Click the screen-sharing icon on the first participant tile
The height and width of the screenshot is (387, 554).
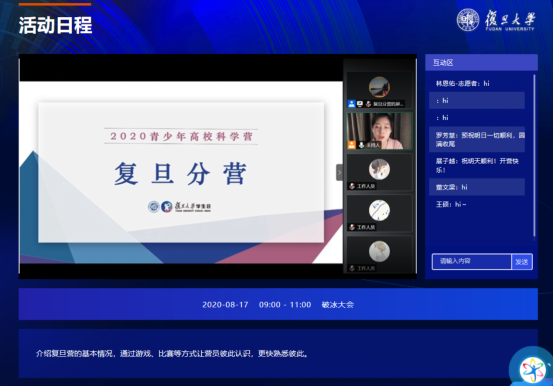pos(360,104)
